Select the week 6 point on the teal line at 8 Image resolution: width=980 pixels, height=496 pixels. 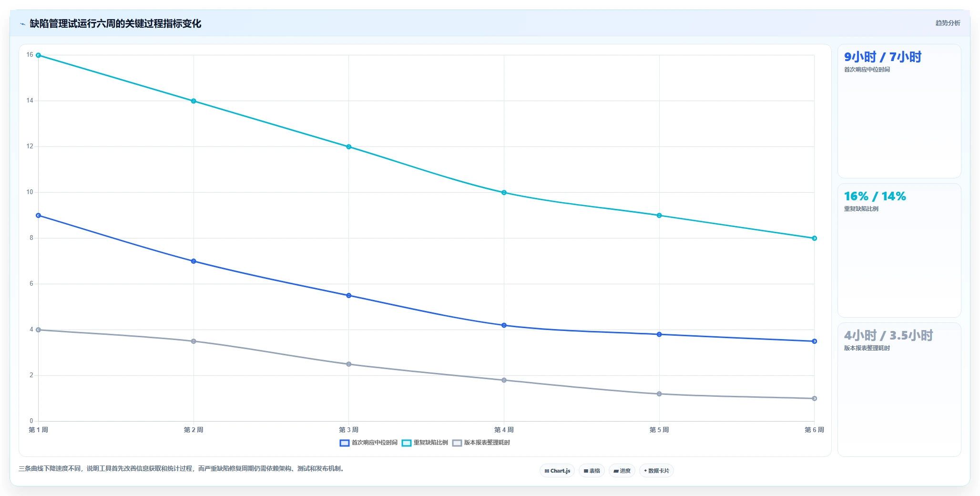pyautogui.click(x=814, y=238)
